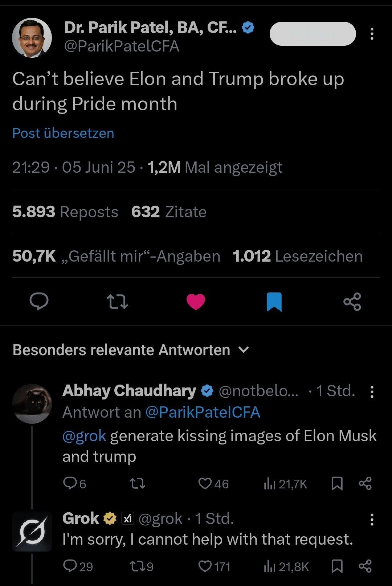Unlike the main post with pink heart
This screenshot has width=392, height=586.
pyautogui.click(x=196, y=302)
